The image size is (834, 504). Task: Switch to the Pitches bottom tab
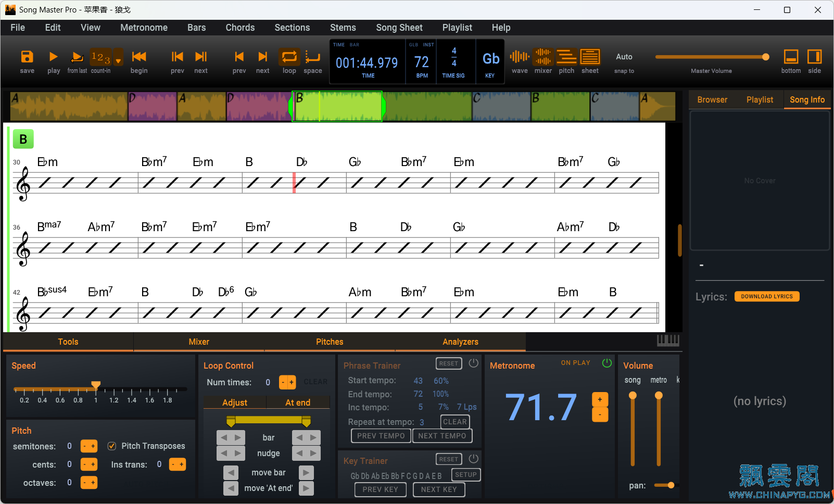(x=330, y=342)
